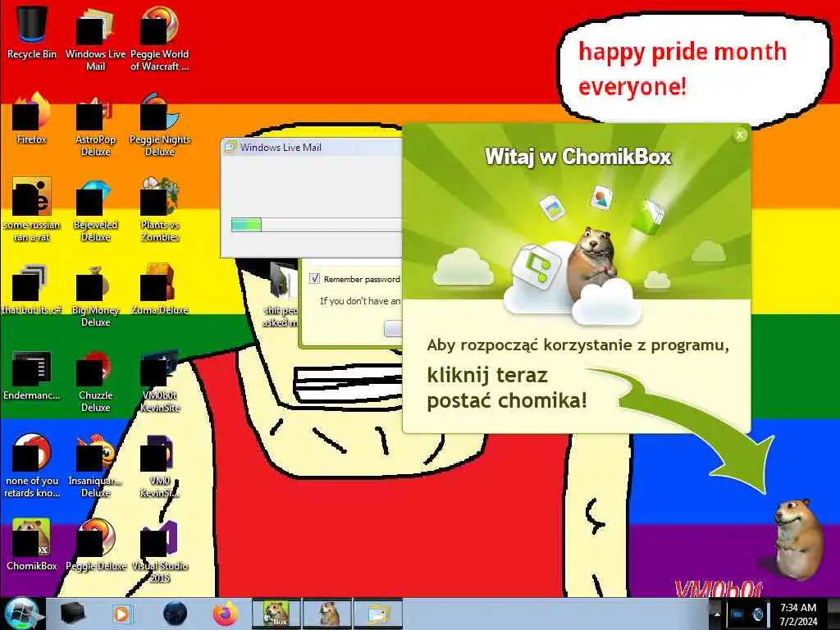This screenshot has width=840, height=630.
Task: Select the folder icon behind the login dialog
Action: pyautogui.click(x=283, y=281)
